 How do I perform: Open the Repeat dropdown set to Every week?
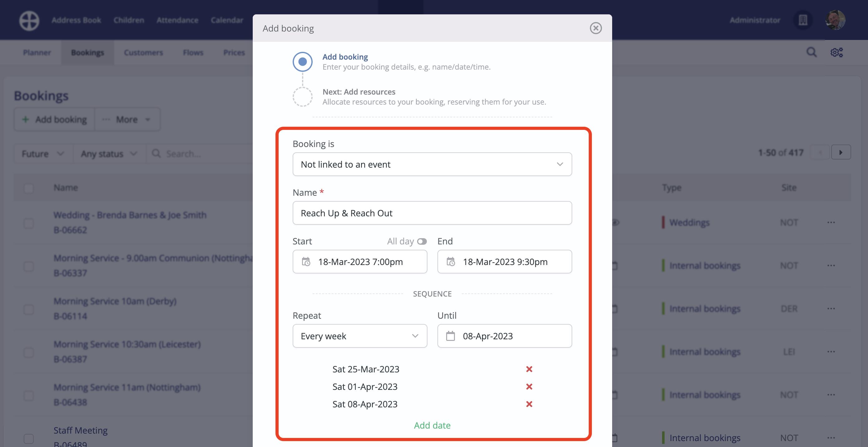(x=359, y=336)
